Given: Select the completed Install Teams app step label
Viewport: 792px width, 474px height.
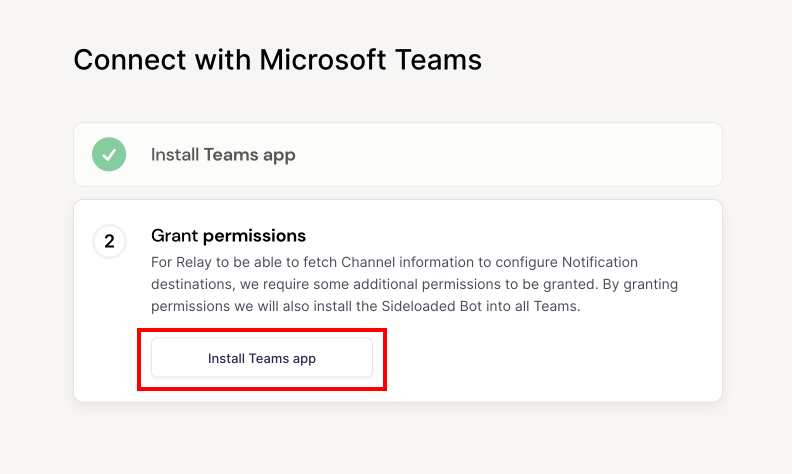Looking at the screenshot, I should 223,155.
